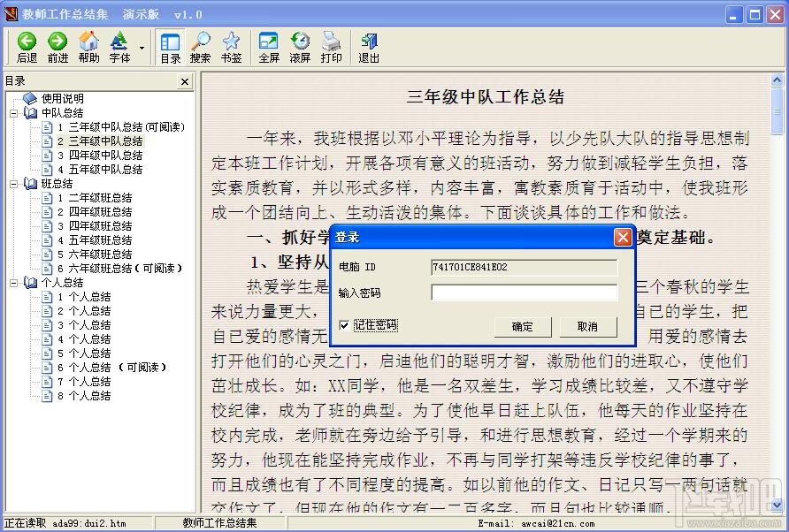Switch to 全屏 fullscreen mode
The height and width of the screenshot is (532, 789).
point(269,47)
